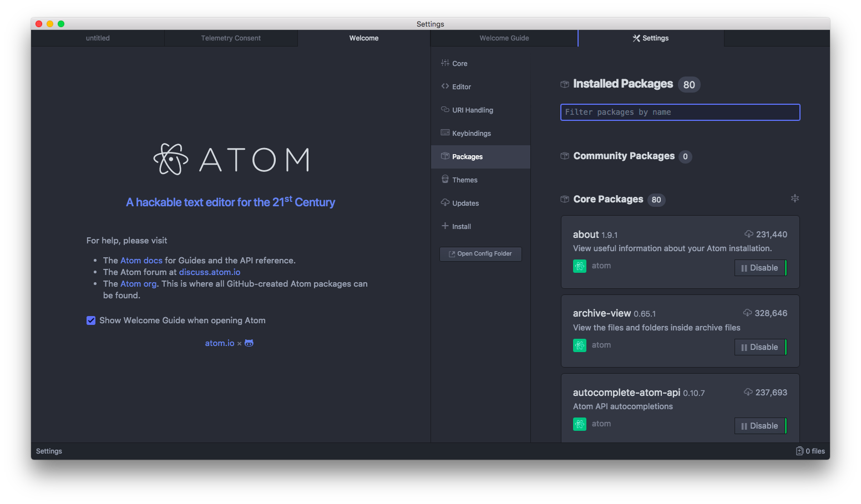Click the Core Packages heading

pyautogui.click(x=608, y=199)
